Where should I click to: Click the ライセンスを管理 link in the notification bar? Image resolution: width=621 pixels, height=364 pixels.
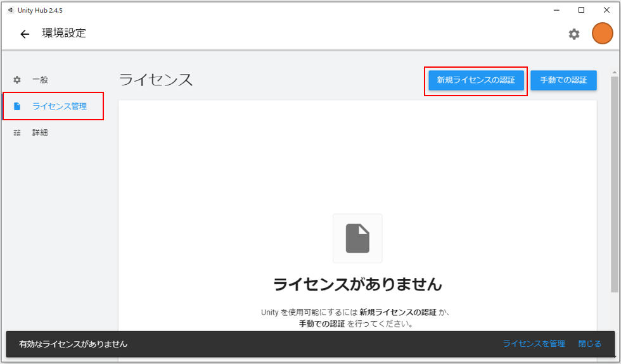pos(534,343)
